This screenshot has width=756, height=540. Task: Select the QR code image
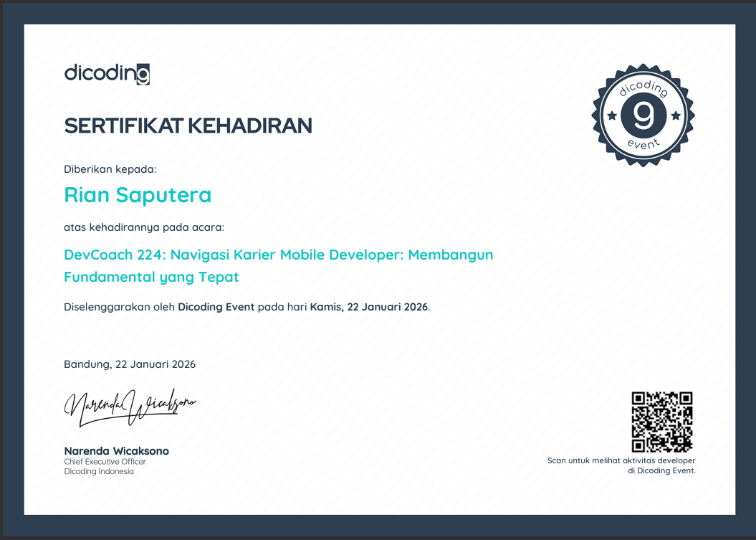(661, 422)
